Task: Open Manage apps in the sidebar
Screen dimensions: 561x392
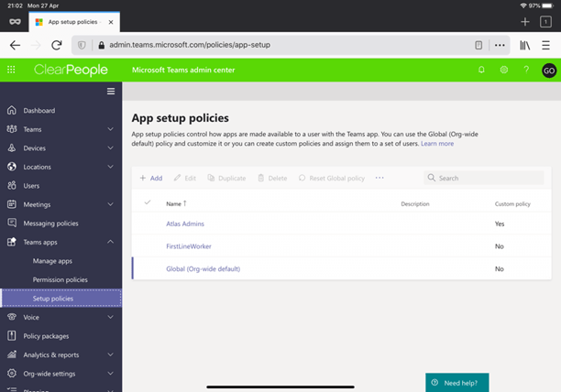Action: point(52,261)
